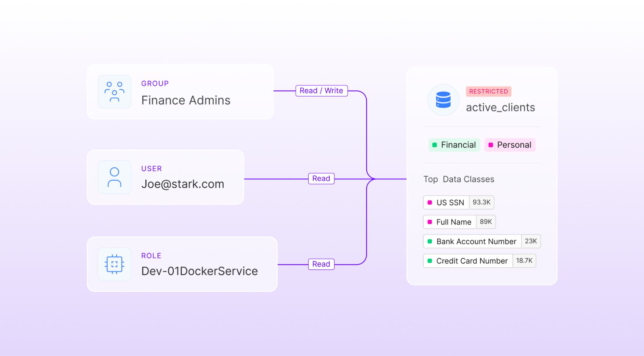
Task: Click the pink dot on Personal tag
Action: coord(491,145)
